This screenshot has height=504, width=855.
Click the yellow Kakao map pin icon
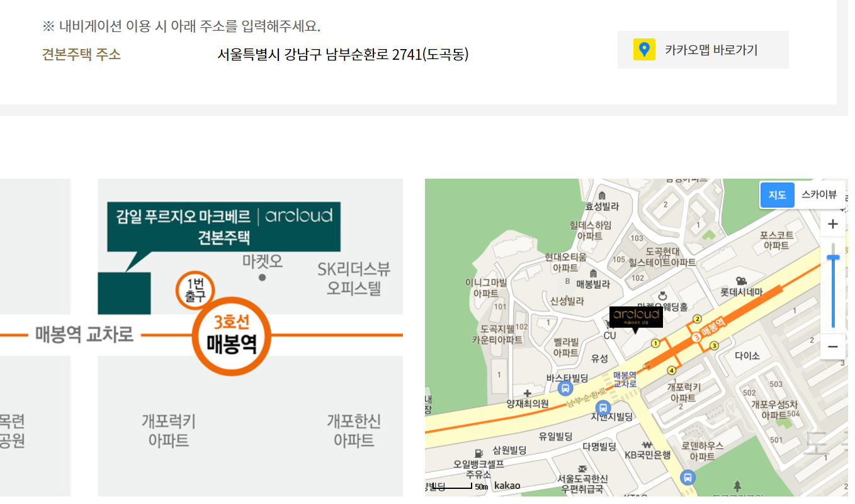(x=643, y=50)
